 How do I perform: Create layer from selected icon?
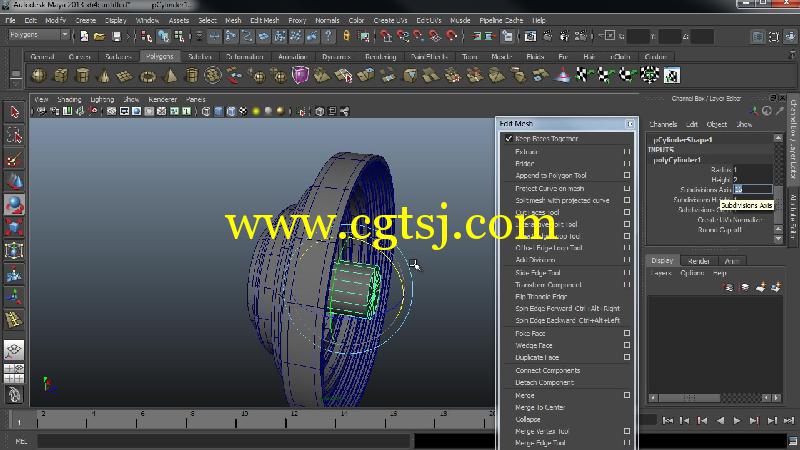pyautogui.click(x=776, y=287)
